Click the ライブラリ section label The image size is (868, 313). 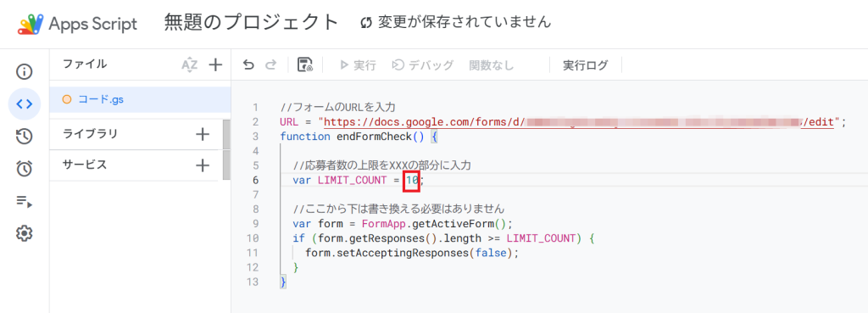(x=90, y=134)
